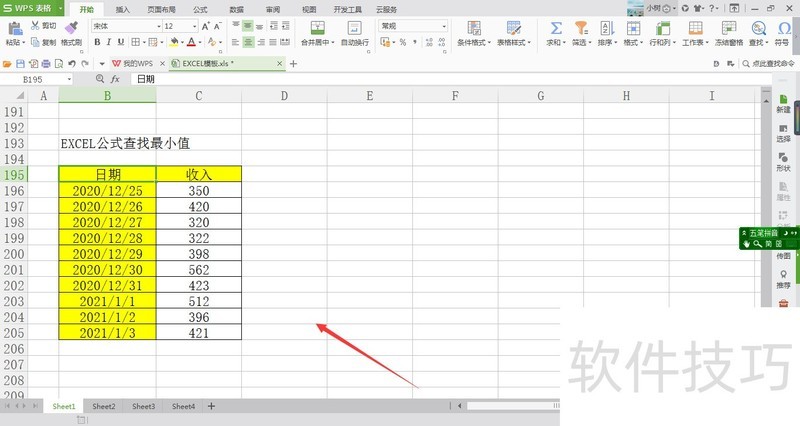Click the fx insert function icon
This screenshot has height=426, width=800.
(x=115, y=79)
